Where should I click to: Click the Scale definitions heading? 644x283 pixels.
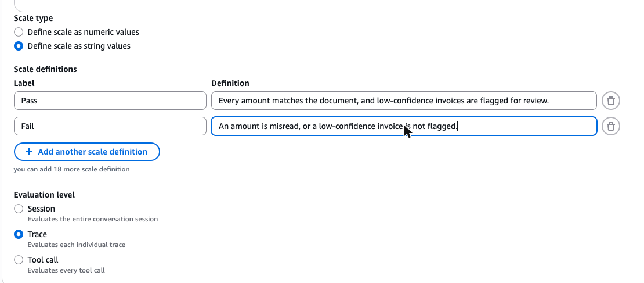tap(45, 69)
